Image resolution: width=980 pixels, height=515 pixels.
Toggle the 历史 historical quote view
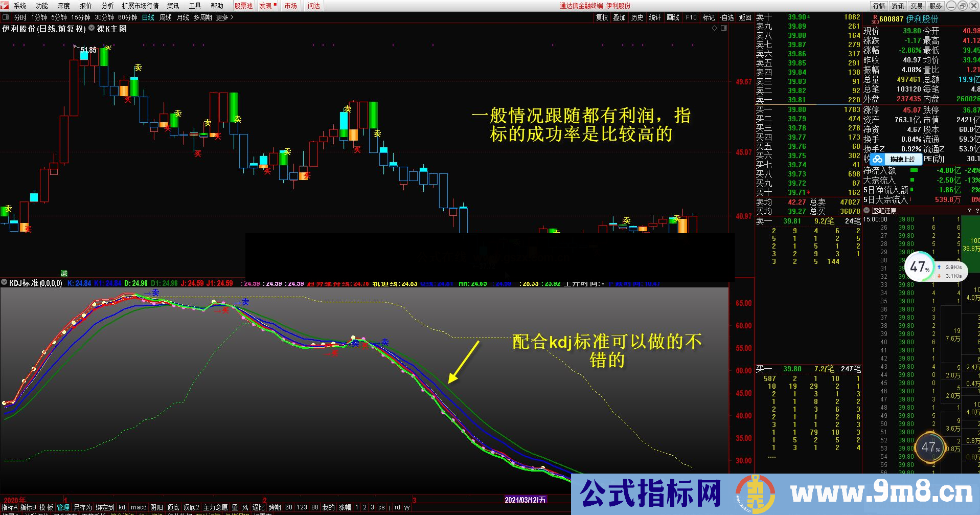636,17
